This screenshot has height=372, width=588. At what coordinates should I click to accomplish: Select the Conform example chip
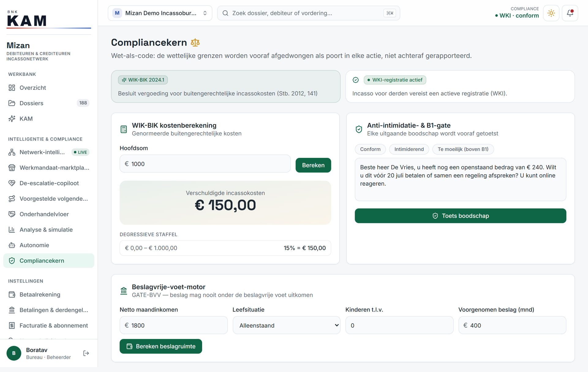point(370,149)
